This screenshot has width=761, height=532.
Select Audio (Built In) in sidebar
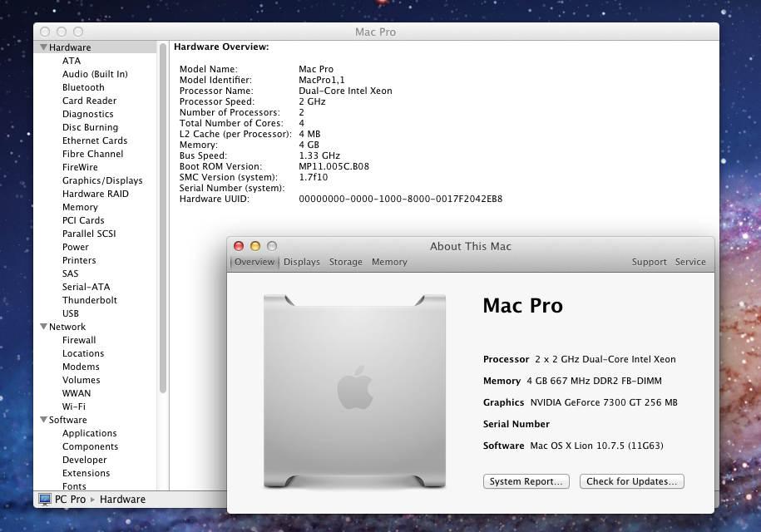click(95, 74)
